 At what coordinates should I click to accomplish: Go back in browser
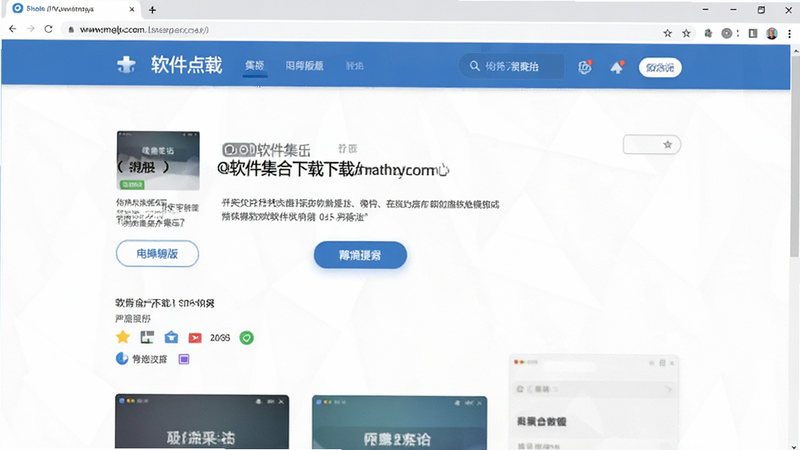13,29
